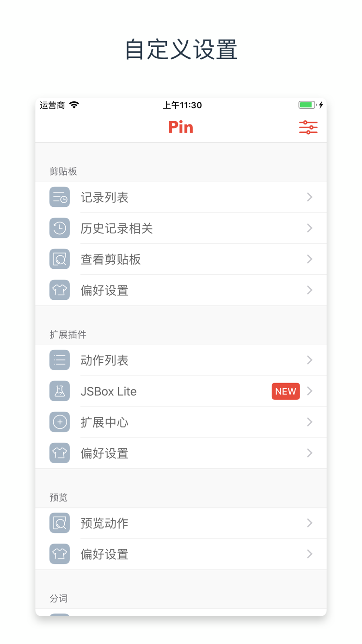Open 查看剪贴板 menu entry
The width and height of the screenshot is (362, 644).
pyautogui.click(x=111, y=260)
